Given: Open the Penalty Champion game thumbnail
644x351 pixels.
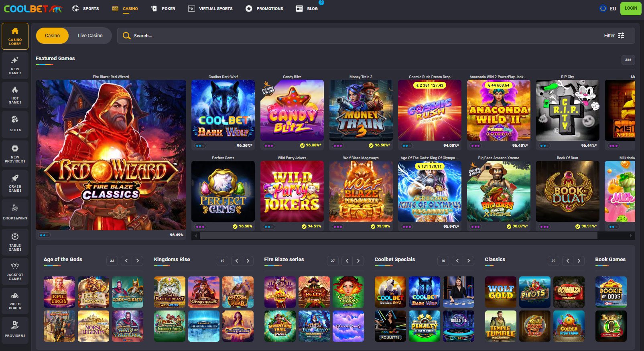Looking at the screenshot, I should 425,326.
